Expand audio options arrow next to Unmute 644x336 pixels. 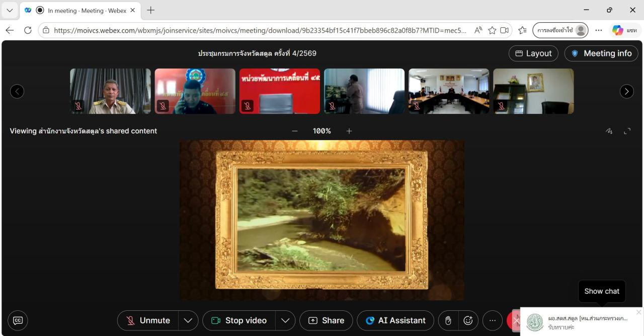click(188, 320)
